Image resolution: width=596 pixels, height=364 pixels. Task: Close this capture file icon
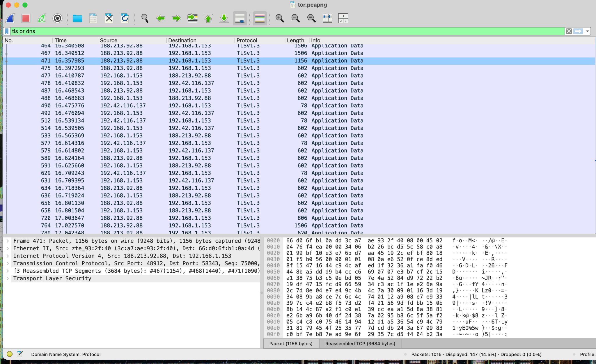pos(109,18)
